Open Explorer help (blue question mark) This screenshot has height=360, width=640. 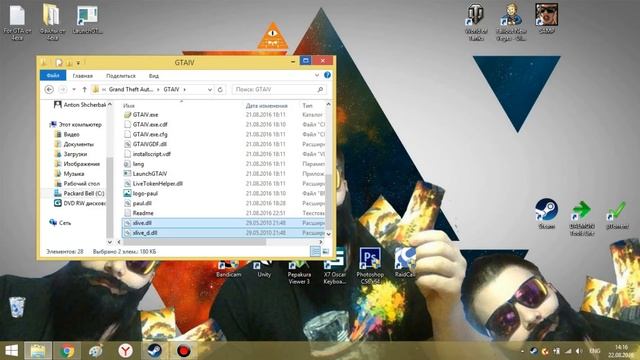(327, 75)
